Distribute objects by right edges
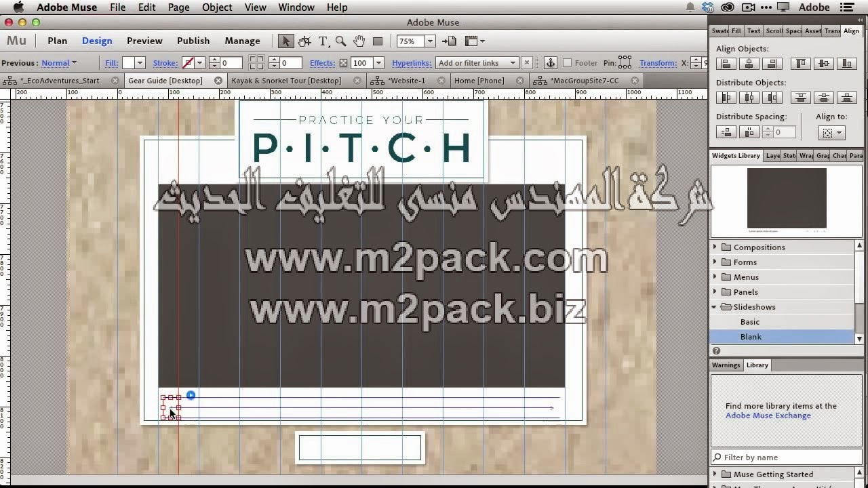 coord(772,98)
